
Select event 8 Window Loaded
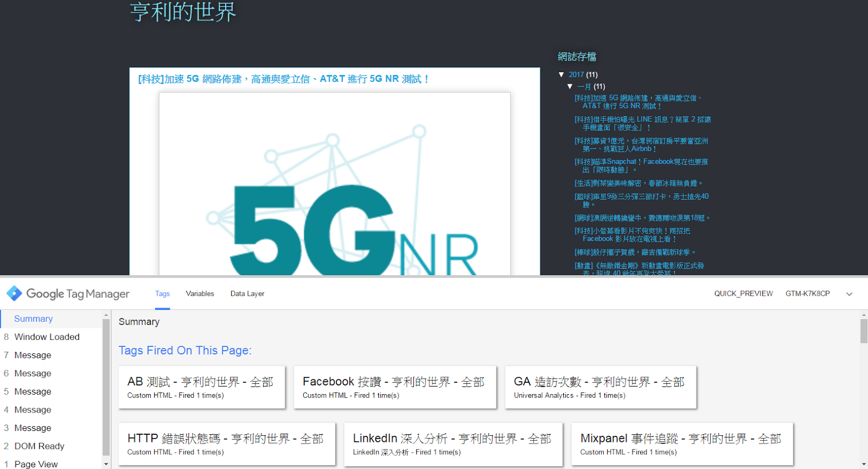(51, 337)
